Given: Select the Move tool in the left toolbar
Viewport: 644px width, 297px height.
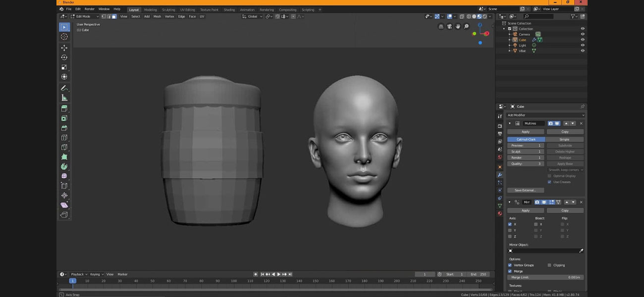Looking at the screenshot, I should click(x=64, y=48).
